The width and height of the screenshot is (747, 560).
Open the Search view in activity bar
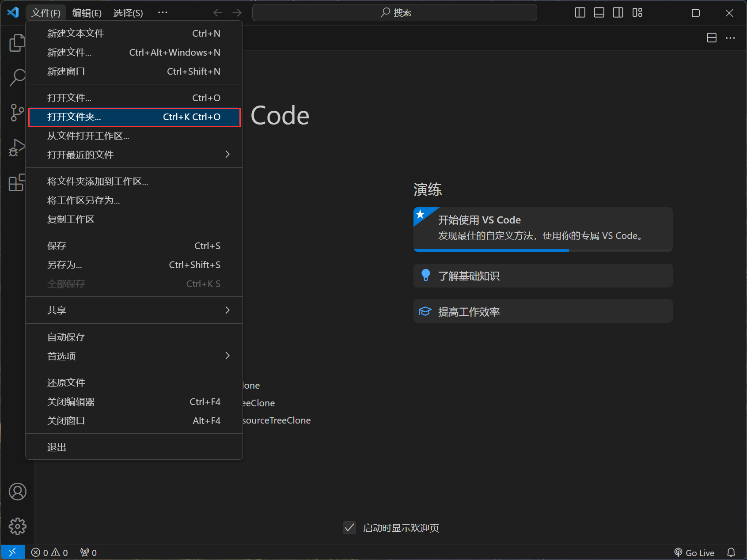click(x=17, y=77)
